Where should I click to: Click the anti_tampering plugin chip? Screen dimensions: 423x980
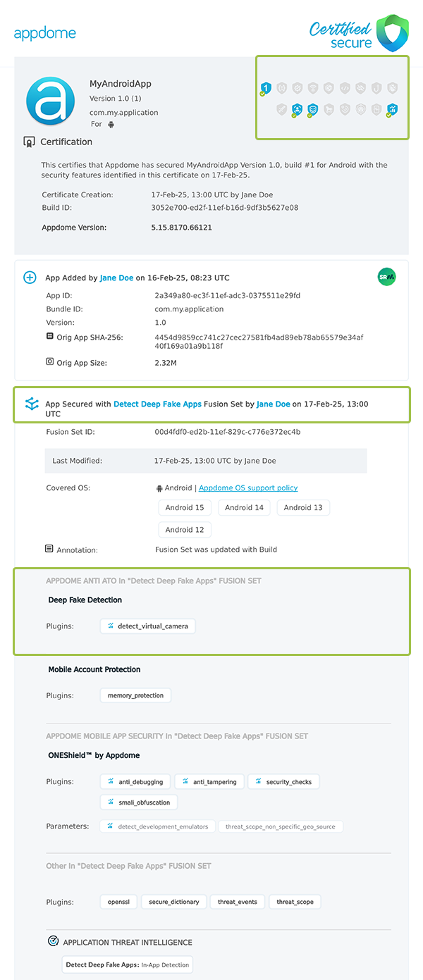[x=210, y=781]
